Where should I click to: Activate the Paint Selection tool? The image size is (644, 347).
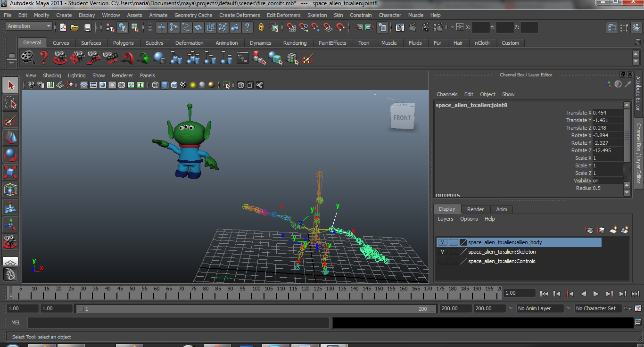click(10, 120)
